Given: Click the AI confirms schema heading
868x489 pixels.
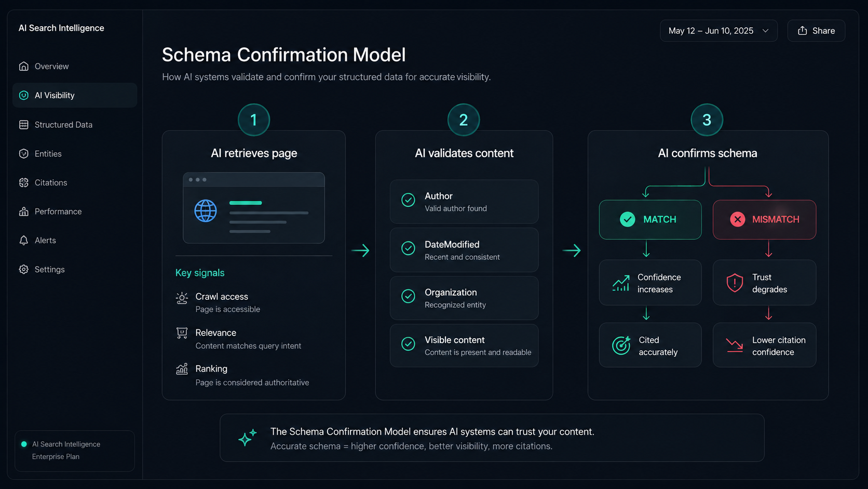Looking at the screenshot, I should pyautogui.click(x=708, y=153).
